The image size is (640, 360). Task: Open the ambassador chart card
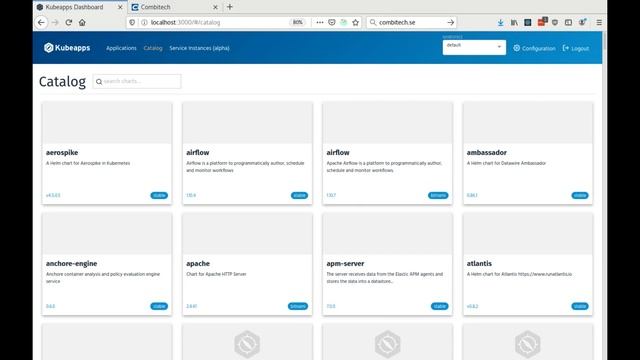coord(528,153)
